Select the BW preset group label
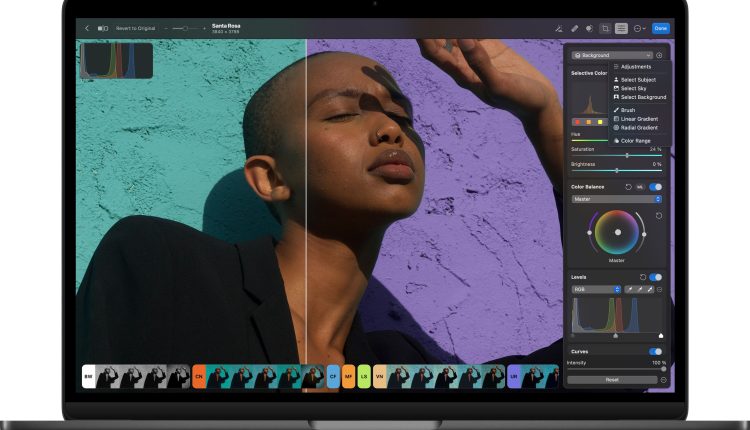Screen dimensions: 750x430 88,376
